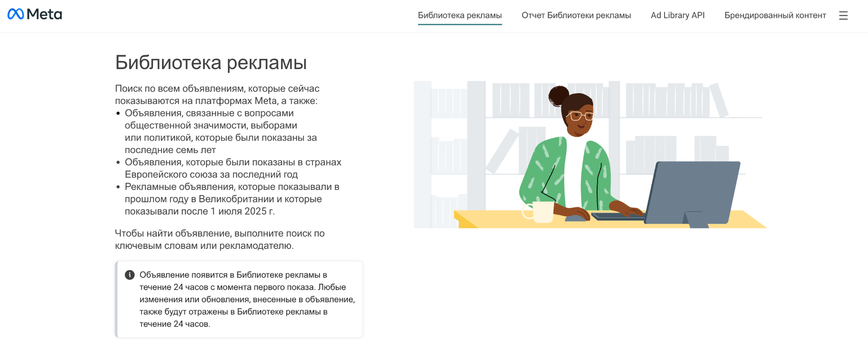Open Отчет Библиотеки рекламы tab
Viewport: 868px width, 354px height.
[x=576, y=16]
